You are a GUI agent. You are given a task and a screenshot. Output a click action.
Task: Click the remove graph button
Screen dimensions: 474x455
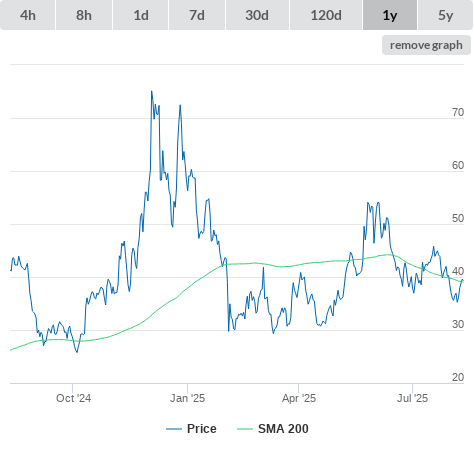(426, 45)
